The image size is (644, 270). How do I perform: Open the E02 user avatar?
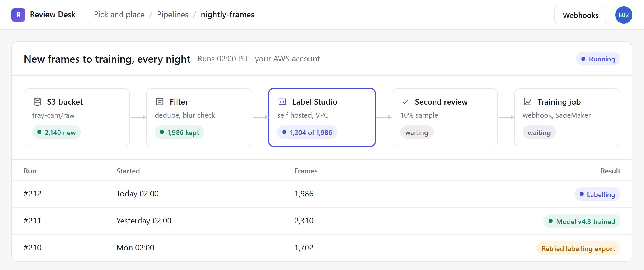[624, 15]
